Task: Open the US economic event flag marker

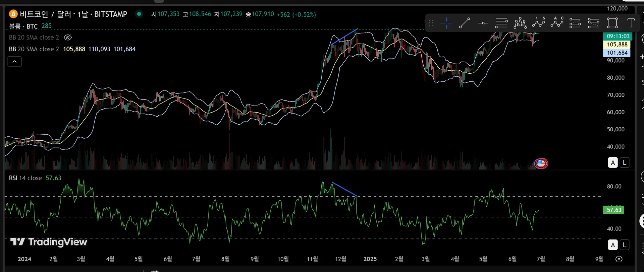Action: coord(541,163)
